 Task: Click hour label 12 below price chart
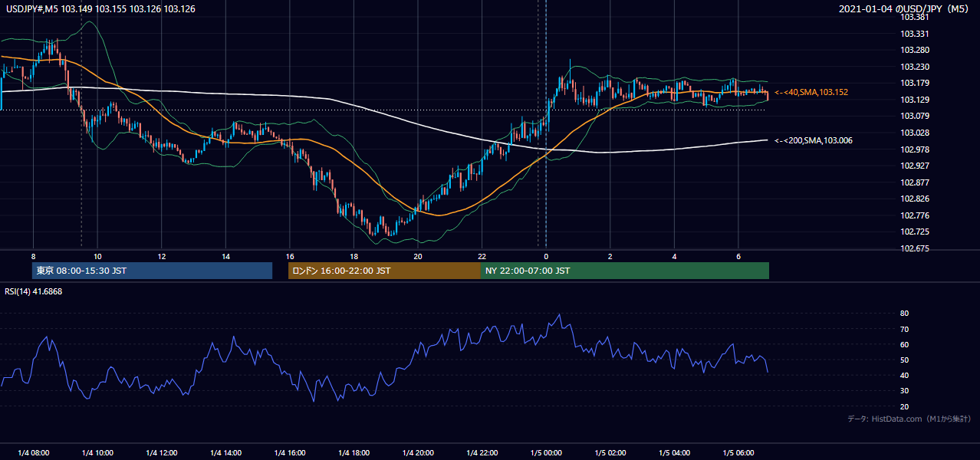[161, 256]
